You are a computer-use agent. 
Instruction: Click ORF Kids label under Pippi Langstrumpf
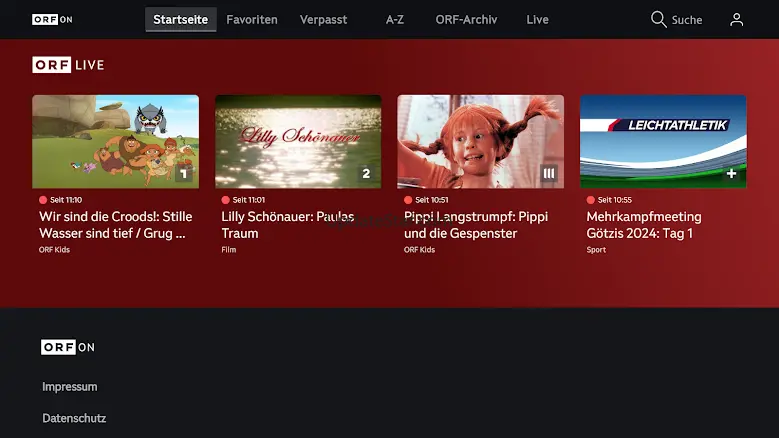(x=419, y=250)
